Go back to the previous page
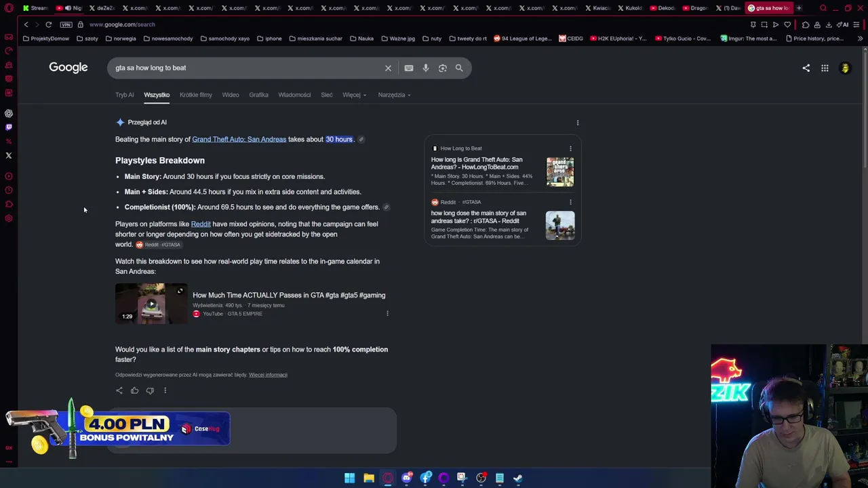The height and width of the screenshot is (488, 868). [x=26, y=24]
